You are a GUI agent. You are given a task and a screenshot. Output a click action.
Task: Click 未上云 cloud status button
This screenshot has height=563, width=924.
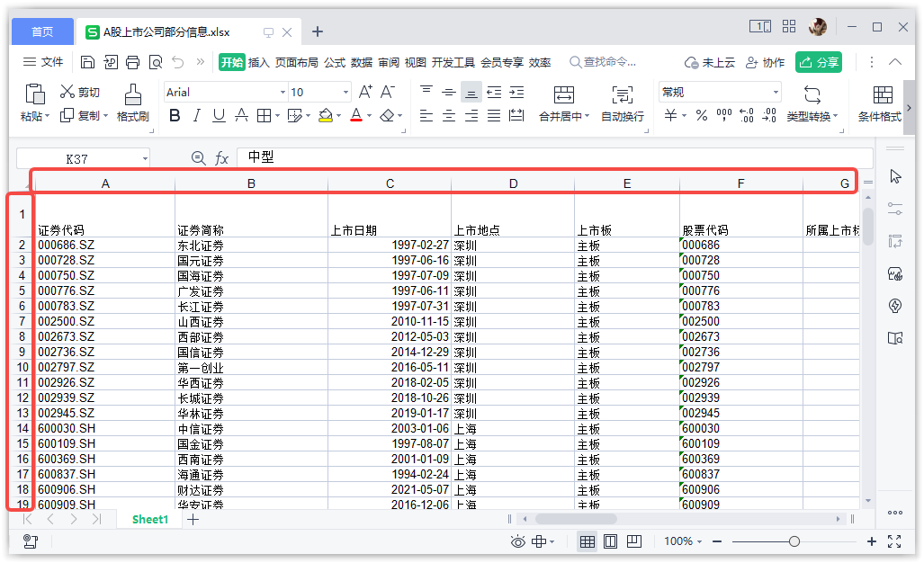tap(710, 62)
